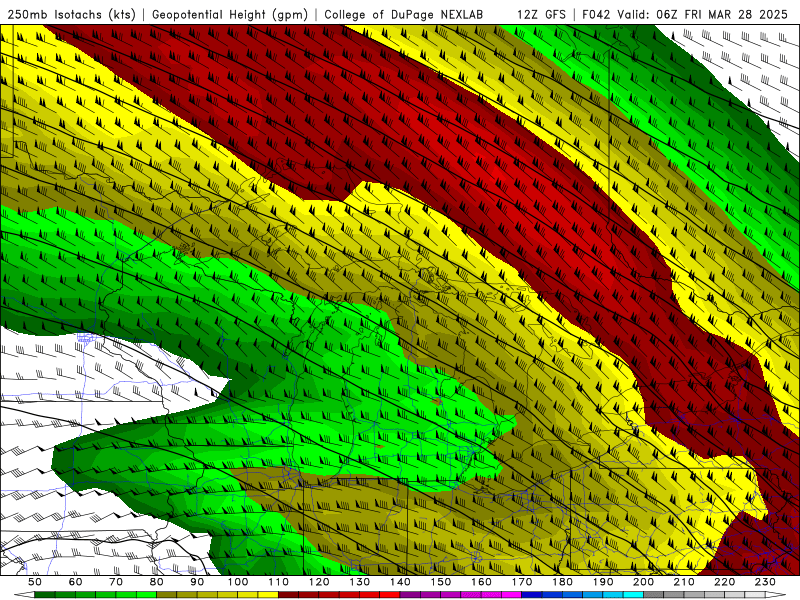Select the dark gray 200–205 kt color bar segment

(654, 595)
